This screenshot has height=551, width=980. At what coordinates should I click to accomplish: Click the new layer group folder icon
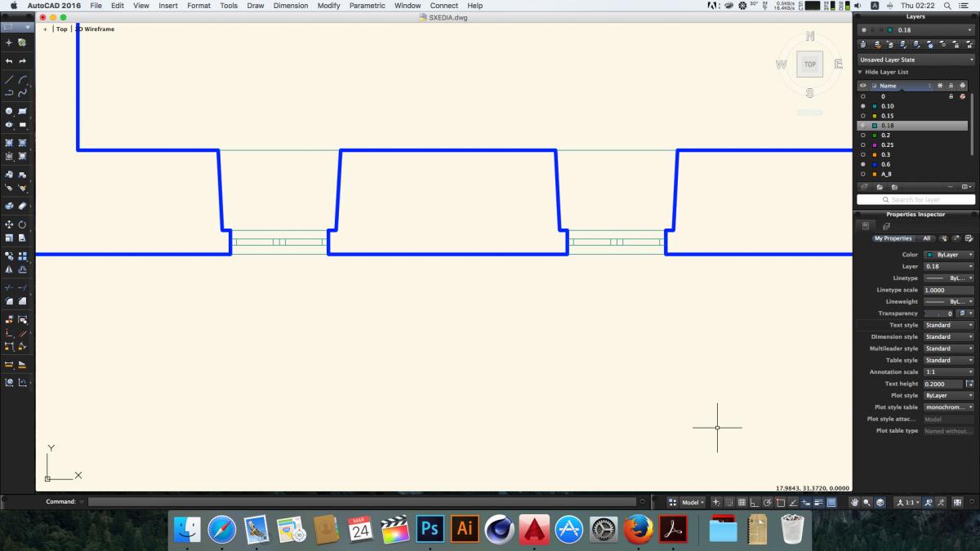pos(879,186)
